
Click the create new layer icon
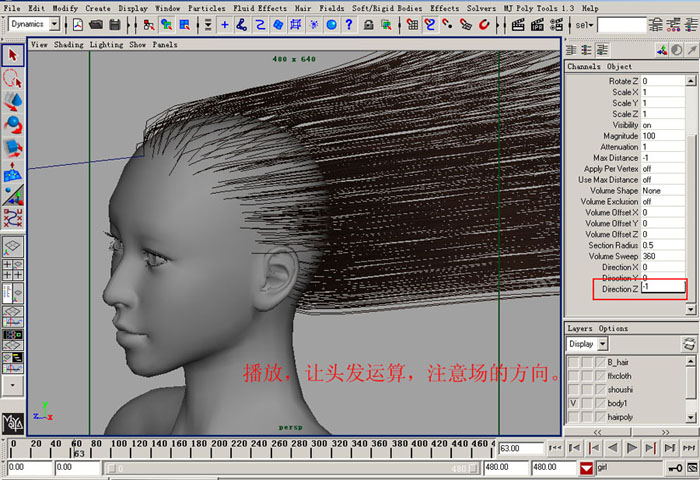pyautogui.click(x=689, y=344)
